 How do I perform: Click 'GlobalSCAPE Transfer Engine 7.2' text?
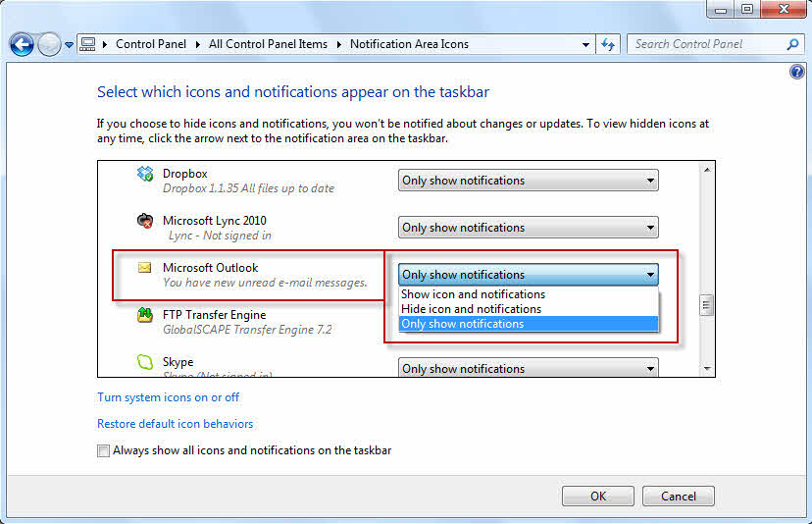[x=247, y=330]
